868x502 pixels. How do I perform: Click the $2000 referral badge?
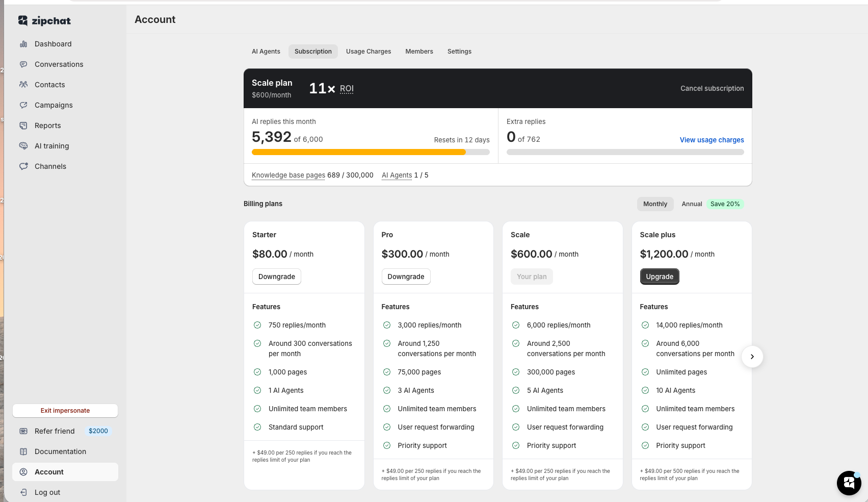pos(98,431)
